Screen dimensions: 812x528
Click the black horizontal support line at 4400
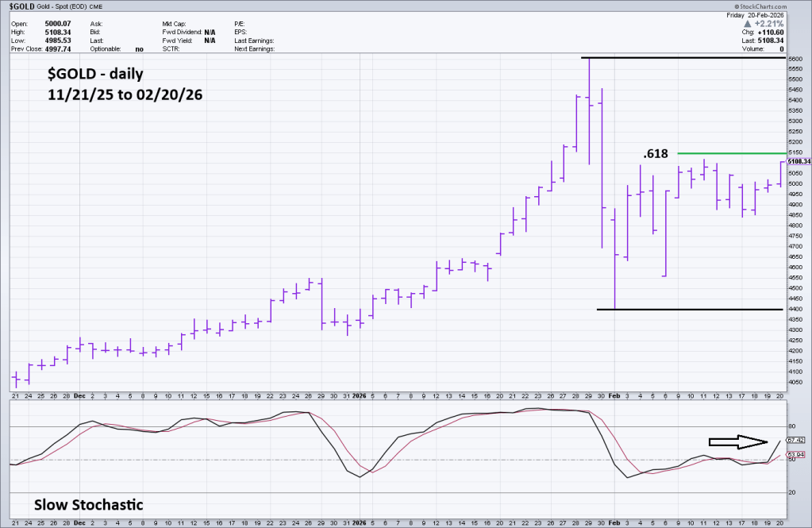pyautogui.click(x=691, y=310)
